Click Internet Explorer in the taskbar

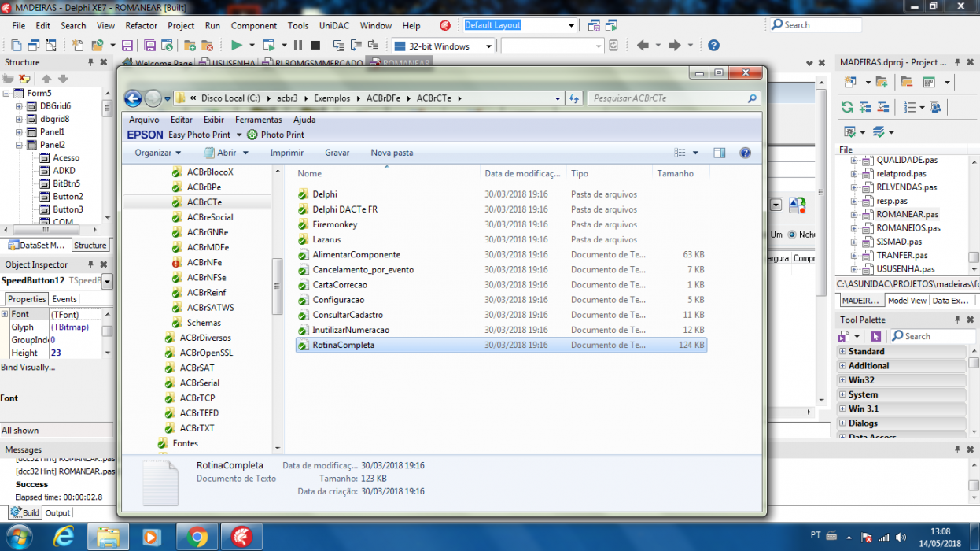(63, 538)
